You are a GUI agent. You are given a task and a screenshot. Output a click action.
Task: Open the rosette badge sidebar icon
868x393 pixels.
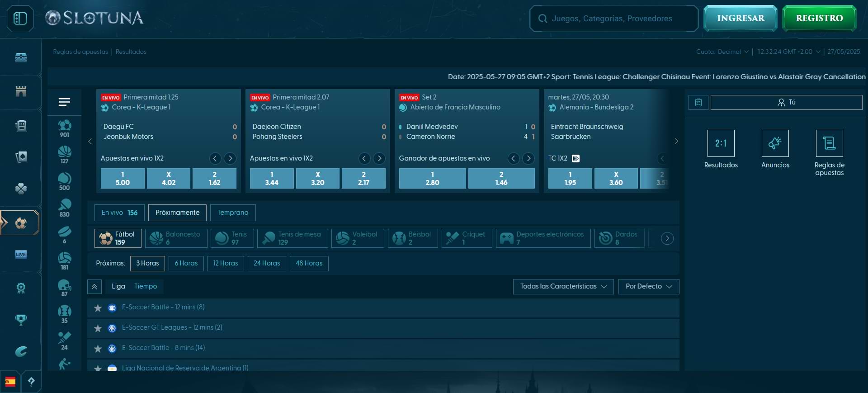pos(21,288)
